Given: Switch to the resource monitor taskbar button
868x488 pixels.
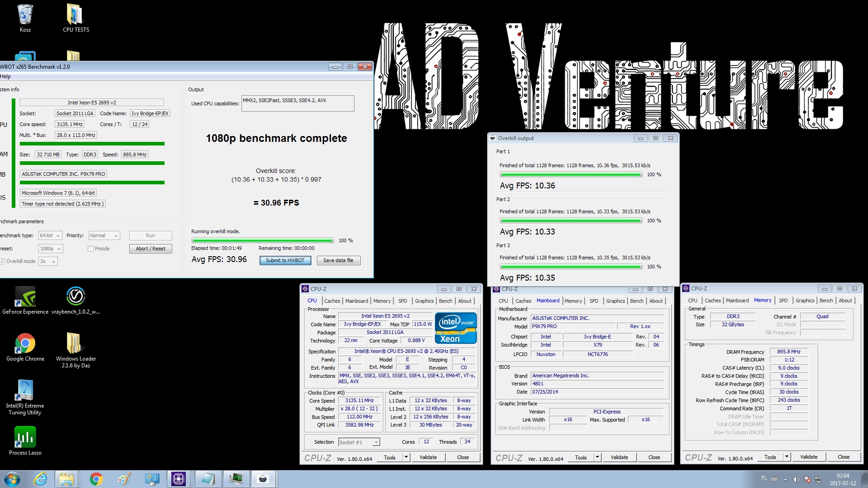Looking at the screenshot, I should (x=236, y=479).
